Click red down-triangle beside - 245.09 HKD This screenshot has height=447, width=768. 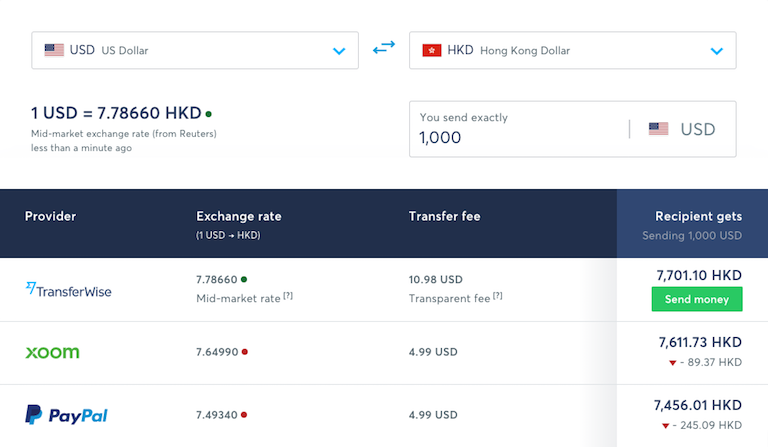coord(665,425)
